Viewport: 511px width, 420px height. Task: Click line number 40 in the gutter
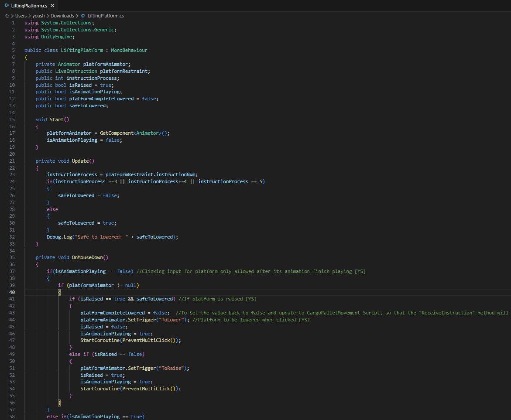click(12, 292)
